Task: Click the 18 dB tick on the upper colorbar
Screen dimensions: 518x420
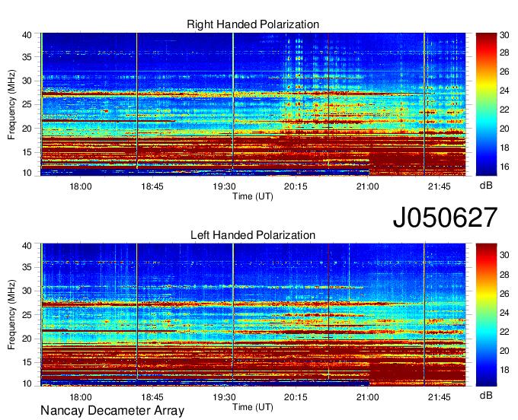Action: coord(504,148)
